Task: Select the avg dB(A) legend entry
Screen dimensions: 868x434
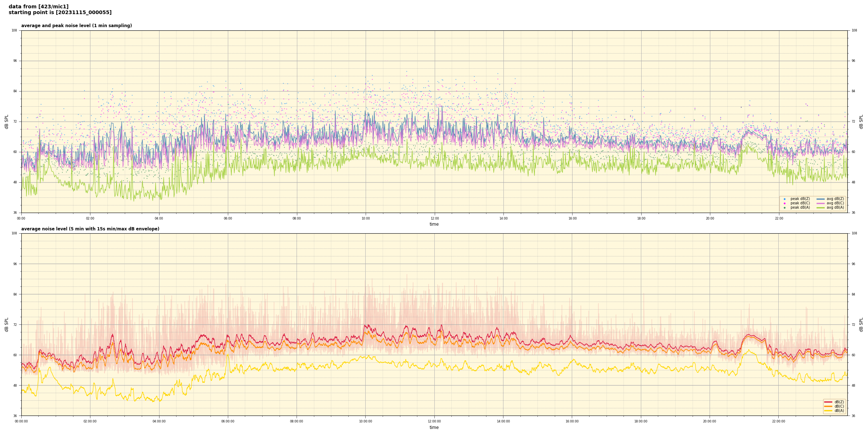Action: click(x=821, y=208)
